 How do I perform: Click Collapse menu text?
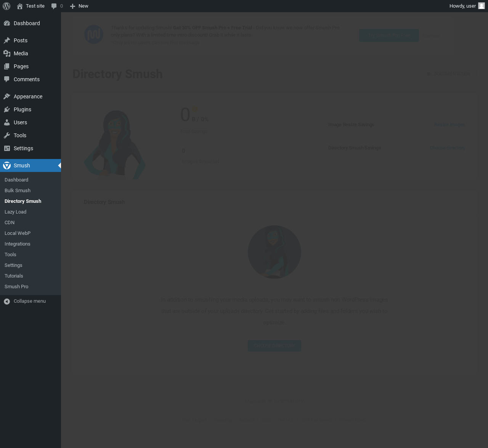click(30, 301)
